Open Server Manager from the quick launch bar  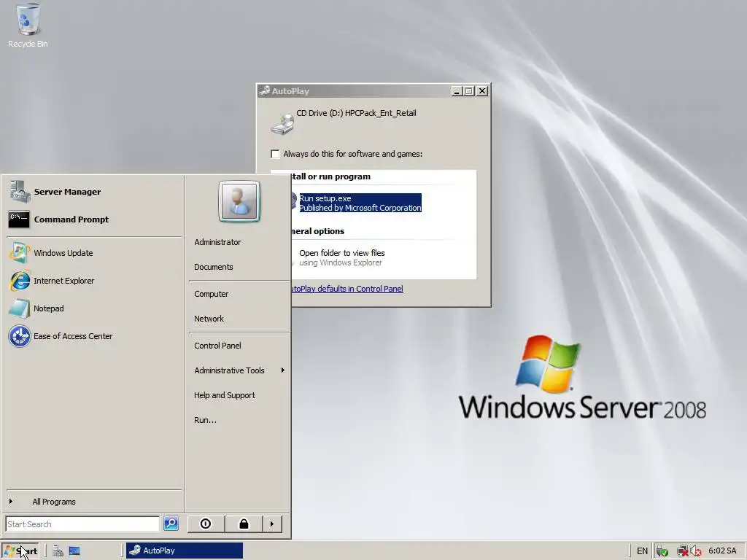(x=58, y=551)
